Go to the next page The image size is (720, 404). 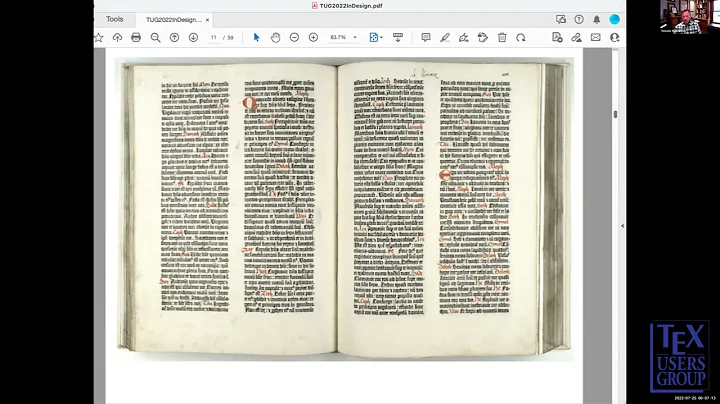pos(193,38)
